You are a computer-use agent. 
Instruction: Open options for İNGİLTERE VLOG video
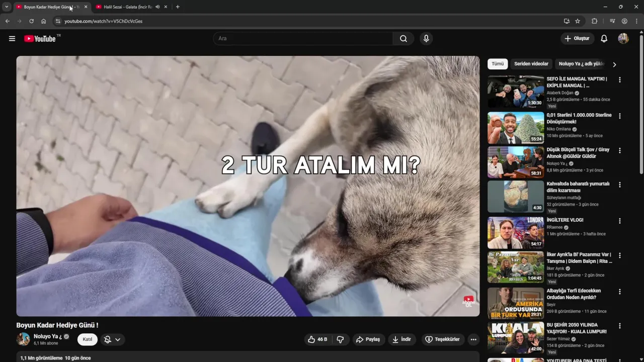pyautogui.click(x=620, y=221)
